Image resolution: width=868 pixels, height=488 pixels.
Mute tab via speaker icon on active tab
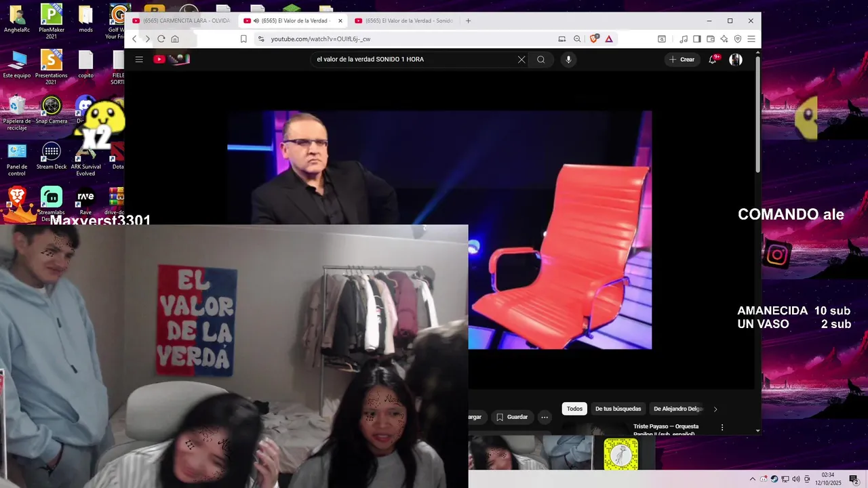pos(256,20)
